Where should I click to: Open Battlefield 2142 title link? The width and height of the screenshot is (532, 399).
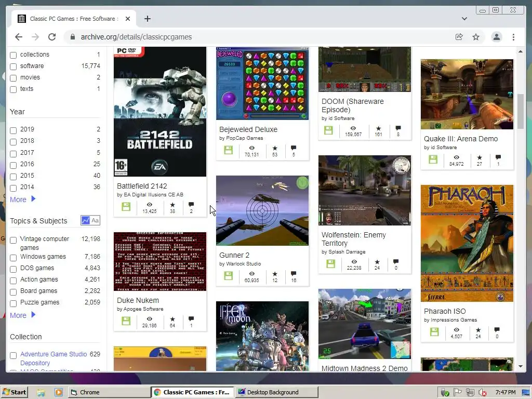point(142,186)
